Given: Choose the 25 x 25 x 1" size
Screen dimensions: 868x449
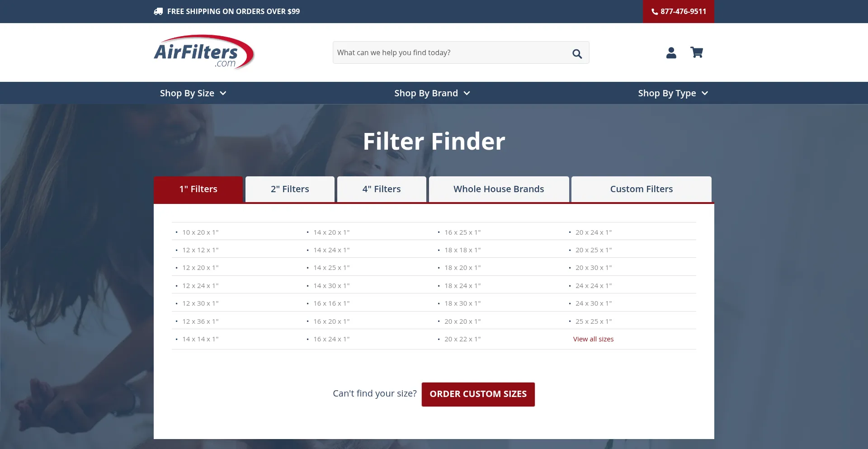Looking at the screenshot, I should (594, 321).
